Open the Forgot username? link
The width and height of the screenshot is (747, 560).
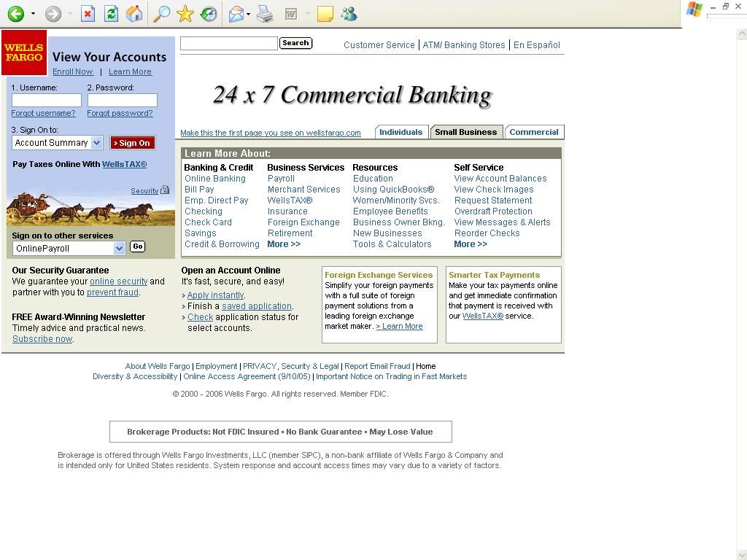coord(43,113)
